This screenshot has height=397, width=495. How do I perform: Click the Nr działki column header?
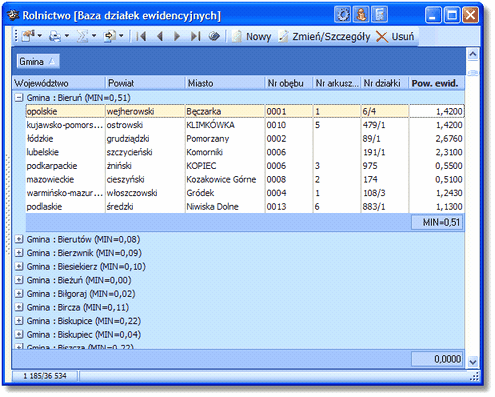click(x=385, y=83)
